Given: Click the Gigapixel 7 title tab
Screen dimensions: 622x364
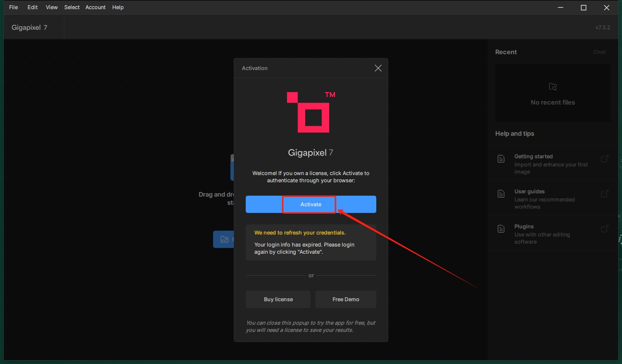Looking at the screenshot, I should [x=29, y=27].
